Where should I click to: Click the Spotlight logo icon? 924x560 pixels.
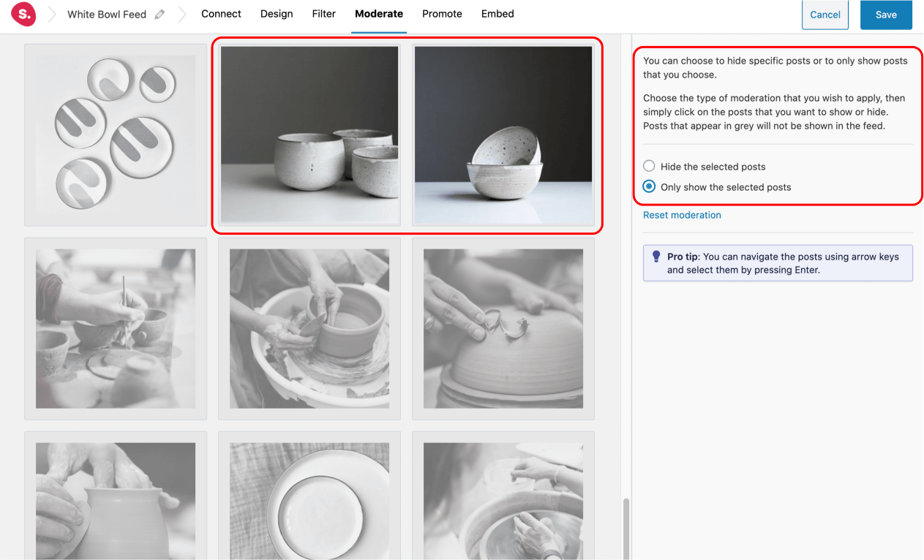(x=24, y=14)
